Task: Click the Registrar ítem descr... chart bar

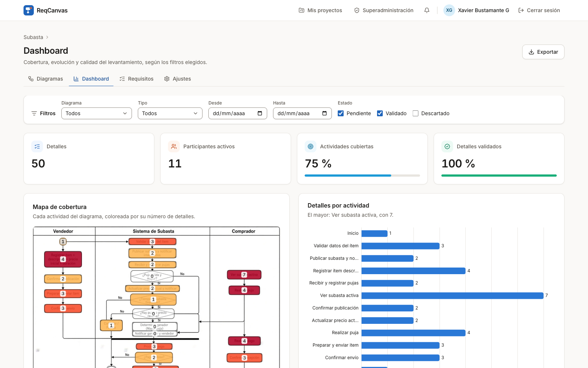Action: click(x=413, y=271)
